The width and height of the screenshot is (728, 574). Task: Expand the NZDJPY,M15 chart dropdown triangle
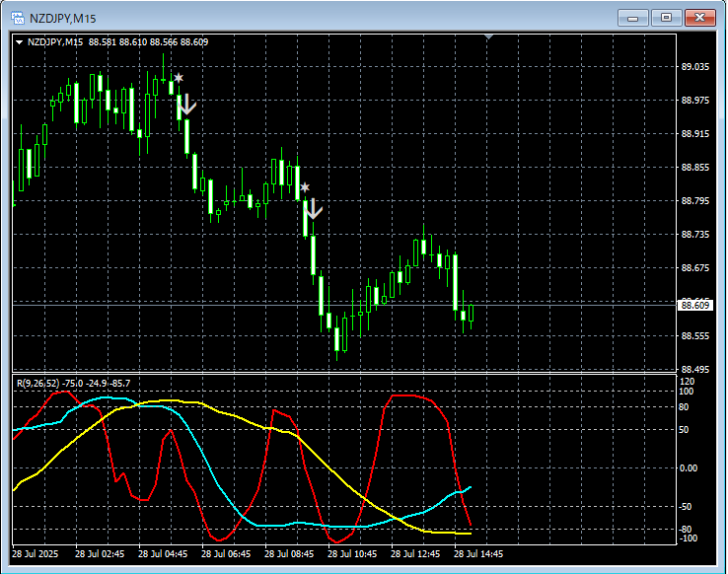tap(19, 42)
